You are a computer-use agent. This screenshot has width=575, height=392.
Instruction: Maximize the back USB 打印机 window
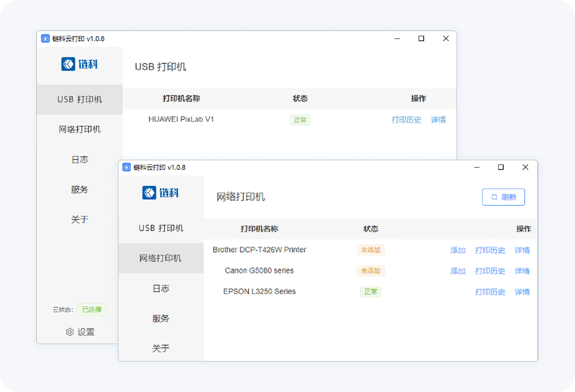click(421, 39)
